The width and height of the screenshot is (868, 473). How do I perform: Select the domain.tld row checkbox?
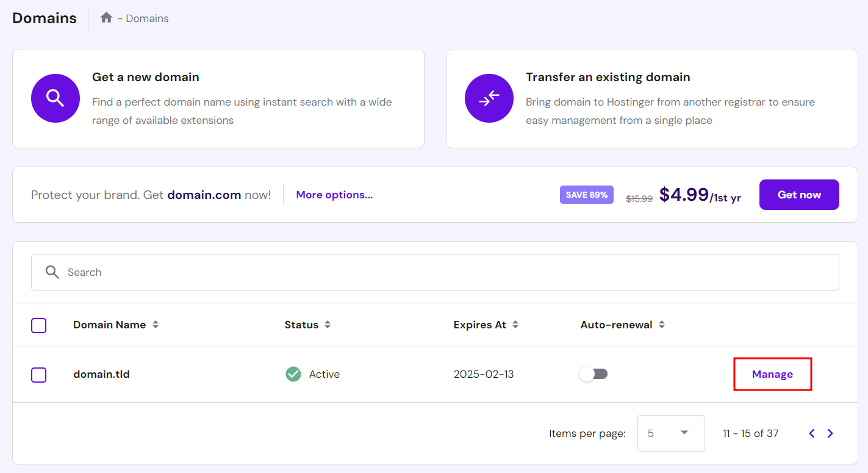point(38,375)
